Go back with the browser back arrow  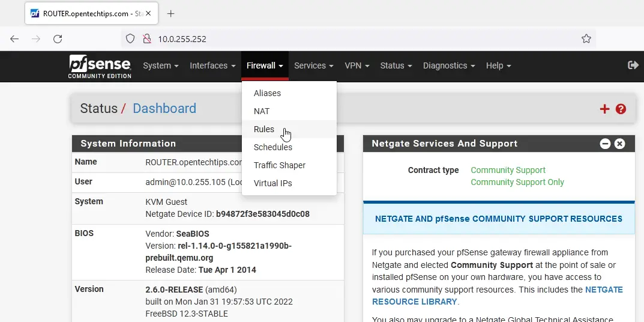click(15, 39)
